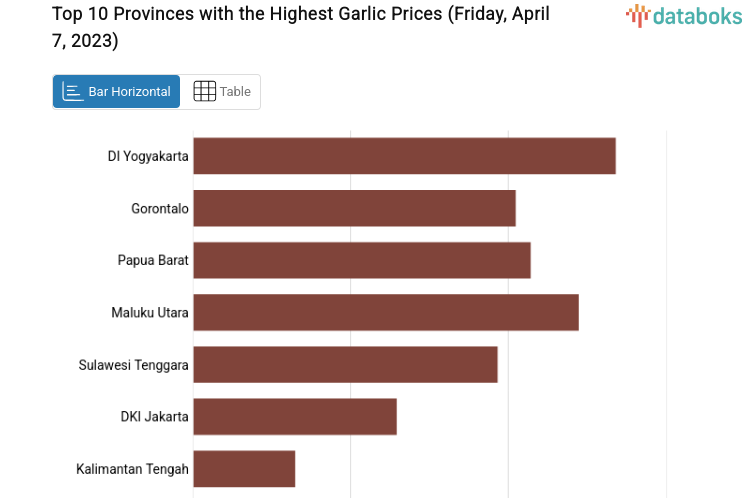Select the Maluku Utara bar
The width and height of the screenshot is (753, 498).
(x=385, y=312)
